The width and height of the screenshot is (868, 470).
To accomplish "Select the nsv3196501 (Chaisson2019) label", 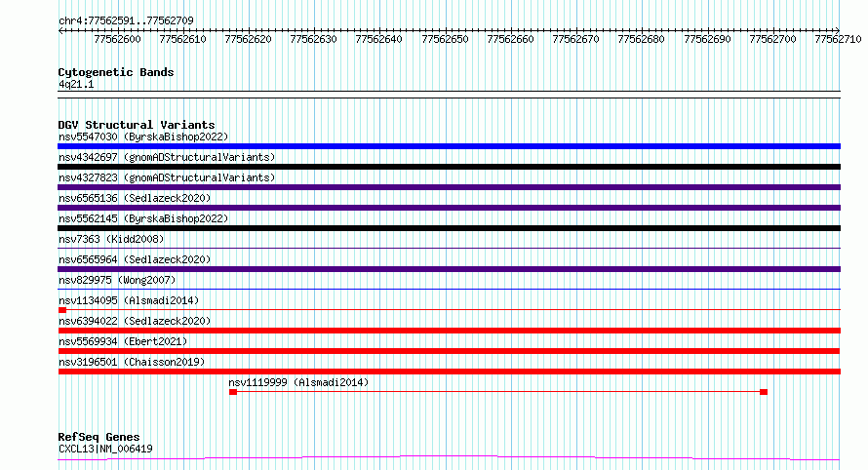I will coord(132,362).
